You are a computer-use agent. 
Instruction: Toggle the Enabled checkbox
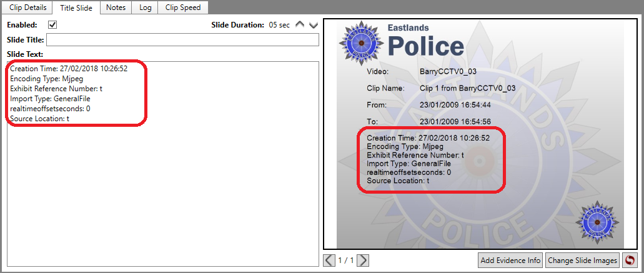coord(52,25)
